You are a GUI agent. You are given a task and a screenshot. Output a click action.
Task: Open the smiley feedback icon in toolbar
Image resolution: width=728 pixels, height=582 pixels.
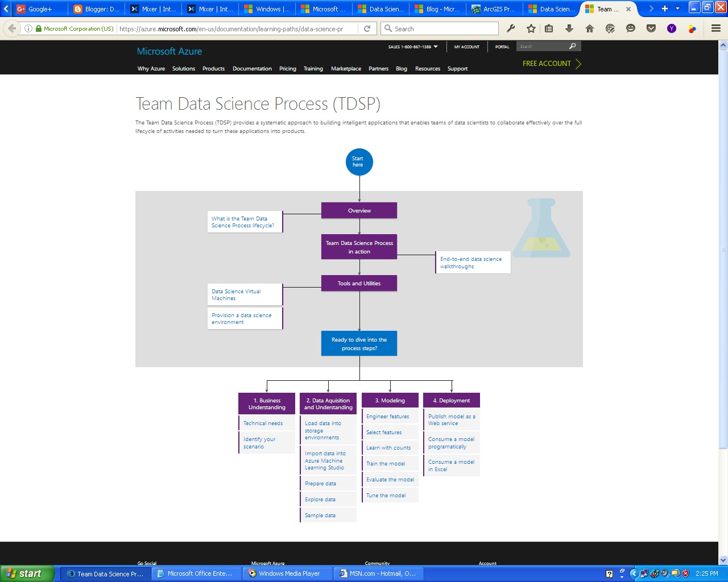pyautogui.click(x=630, y=28)
